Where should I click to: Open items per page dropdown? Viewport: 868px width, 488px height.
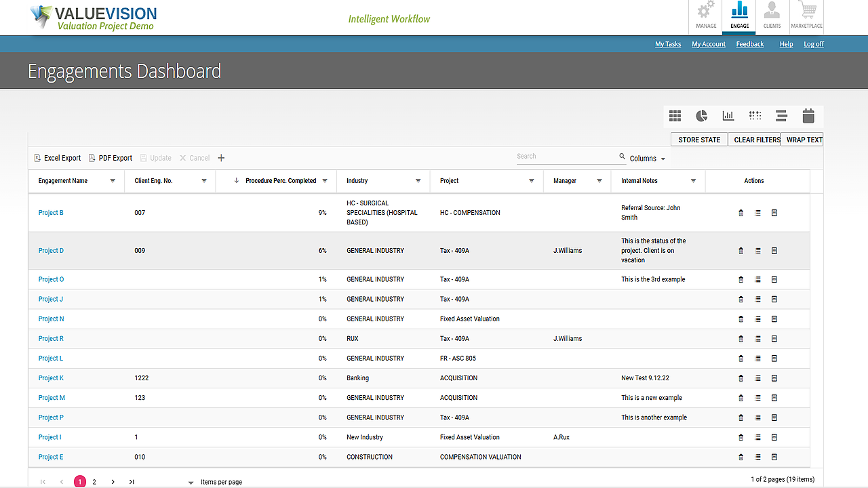(x=191, y=483)
